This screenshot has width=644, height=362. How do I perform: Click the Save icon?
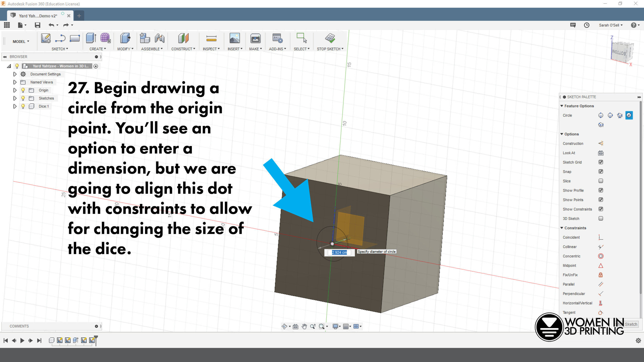[38, 25]
